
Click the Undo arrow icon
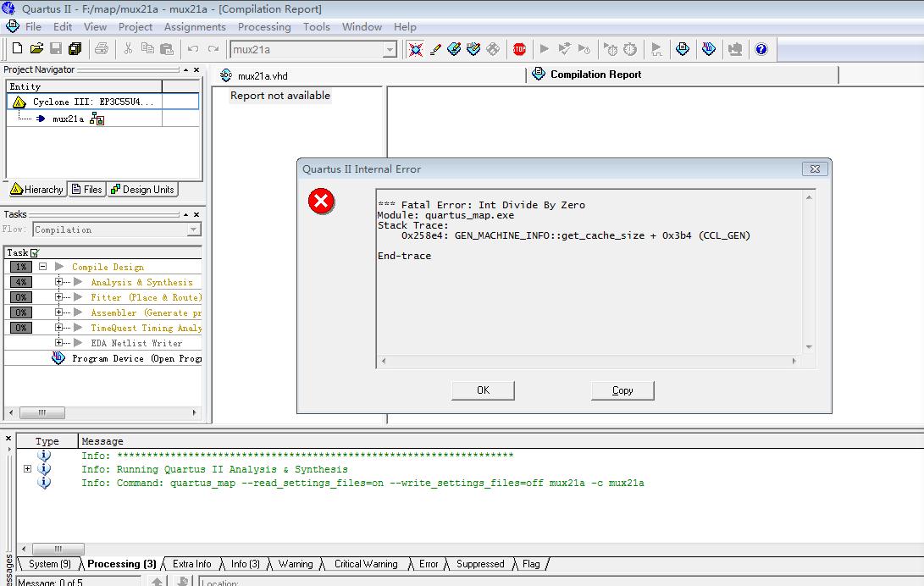[193, 49]
